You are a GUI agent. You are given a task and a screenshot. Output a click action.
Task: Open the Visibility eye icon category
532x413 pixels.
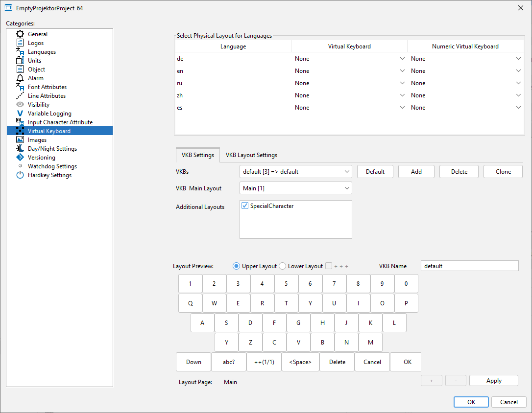20,105
